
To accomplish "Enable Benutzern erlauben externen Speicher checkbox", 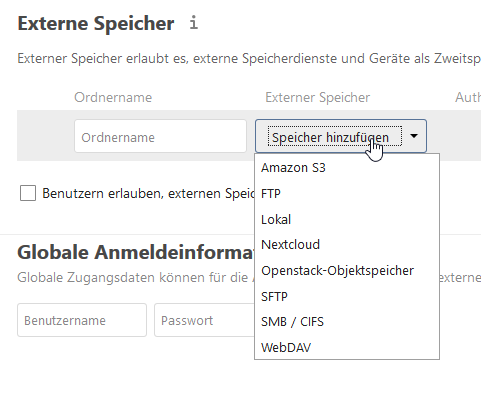I will point(28,193).
